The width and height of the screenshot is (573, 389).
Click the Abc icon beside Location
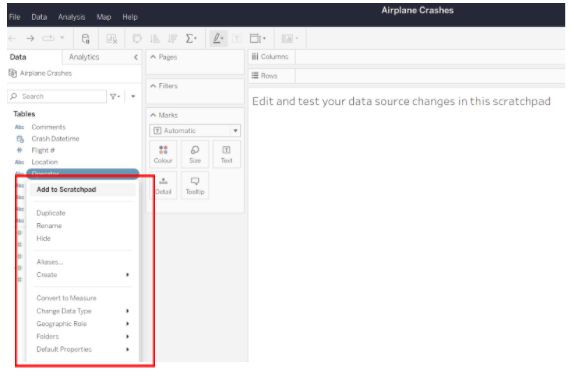[x=19, y=162]
